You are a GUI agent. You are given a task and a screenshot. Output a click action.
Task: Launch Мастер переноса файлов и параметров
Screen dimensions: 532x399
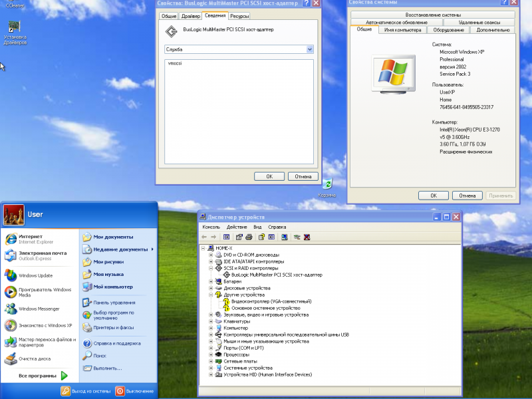click(40, 342)
